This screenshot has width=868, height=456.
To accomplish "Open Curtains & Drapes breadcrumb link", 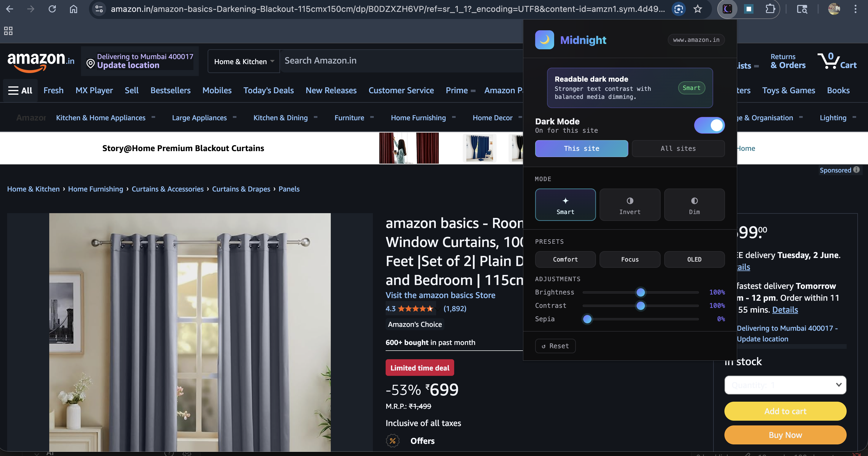I will [x=241, y=189].
